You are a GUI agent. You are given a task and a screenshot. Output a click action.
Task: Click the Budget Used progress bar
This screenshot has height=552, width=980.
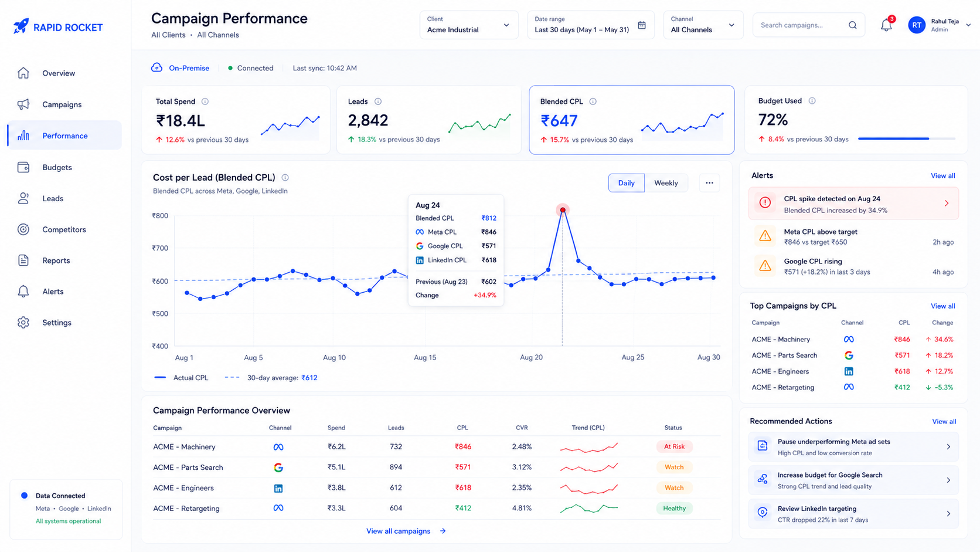click(907, 139)
